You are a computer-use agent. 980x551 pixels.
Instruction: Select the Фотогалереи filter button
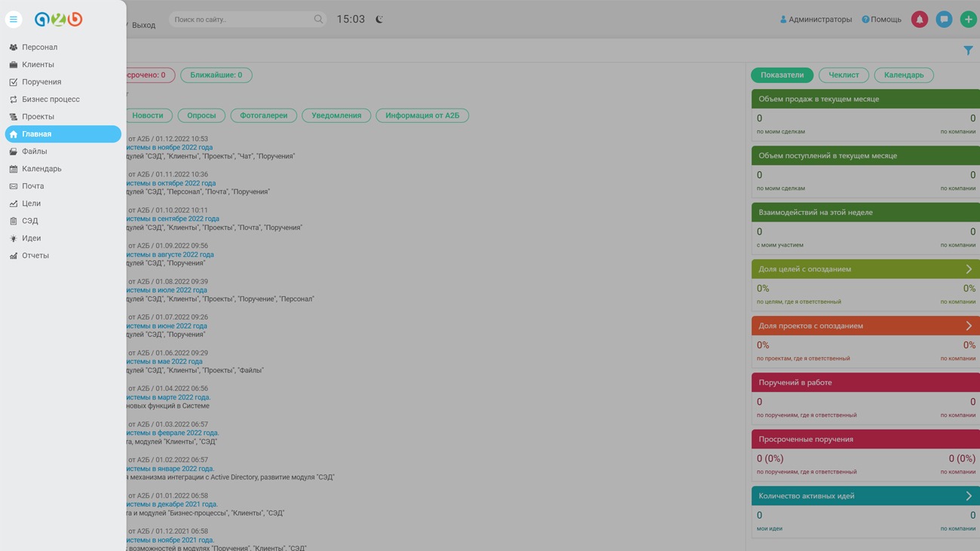(263, 115)
